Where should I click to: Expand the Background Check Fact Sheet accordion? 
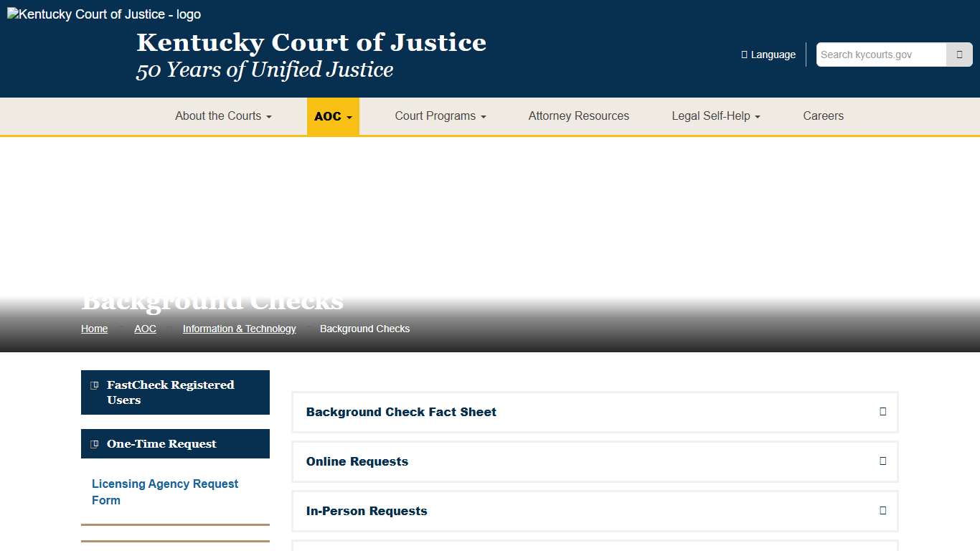click(x=401, y=412)
